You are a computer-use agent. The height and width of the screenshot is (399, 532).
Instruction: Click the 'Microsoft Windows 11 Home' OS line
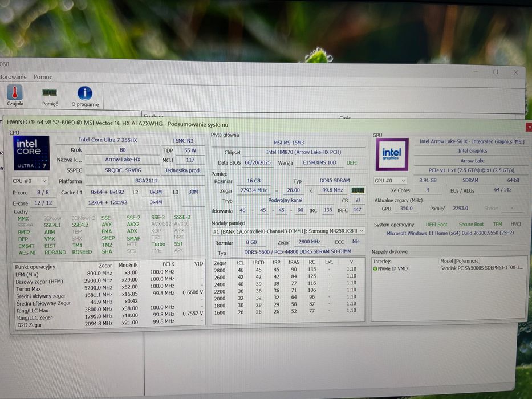click(x=450, y=233)
